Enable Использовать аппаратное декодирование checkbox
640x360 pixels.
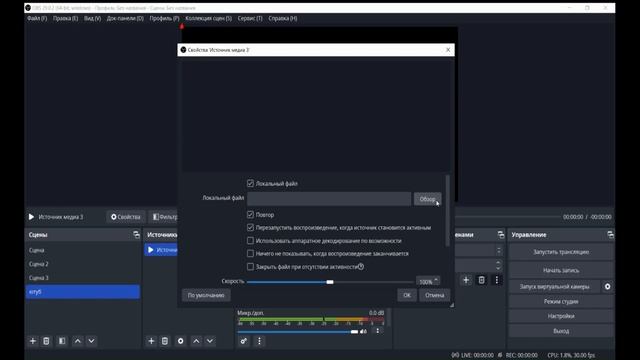[x=251, y=241]
